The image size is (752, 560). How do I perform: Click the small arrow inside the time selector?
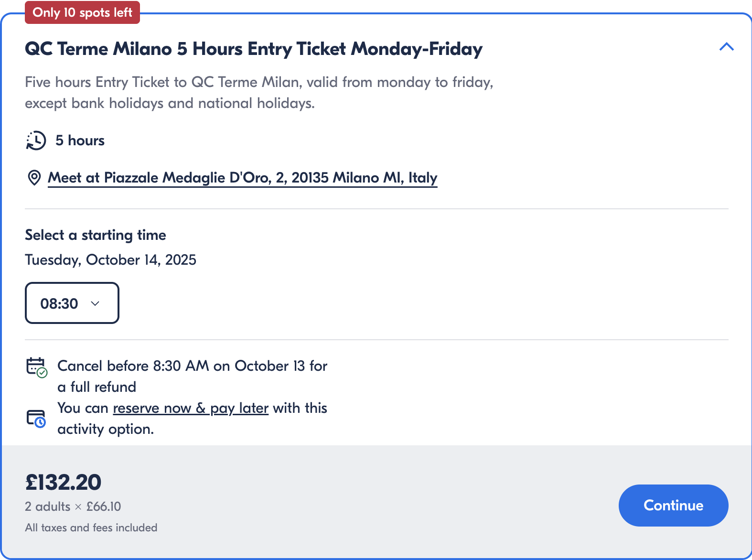pos(95,303)
